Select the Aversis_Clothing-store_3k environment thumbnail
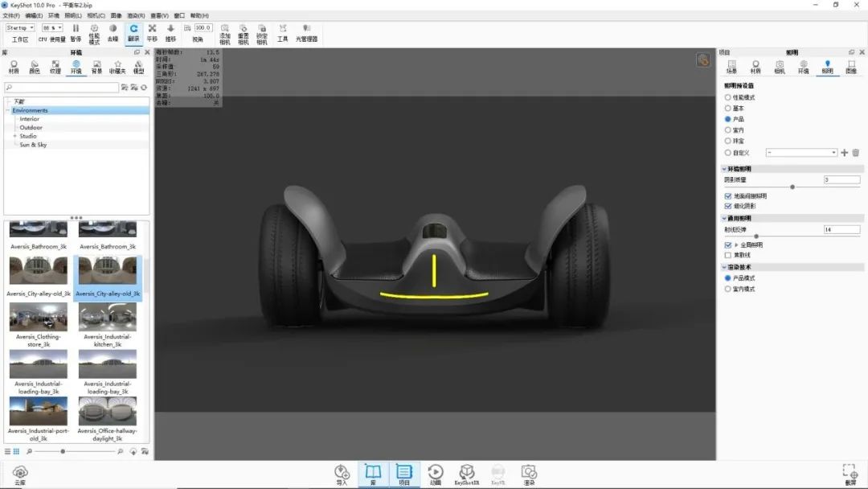868x489 pixels. (39, 322)
